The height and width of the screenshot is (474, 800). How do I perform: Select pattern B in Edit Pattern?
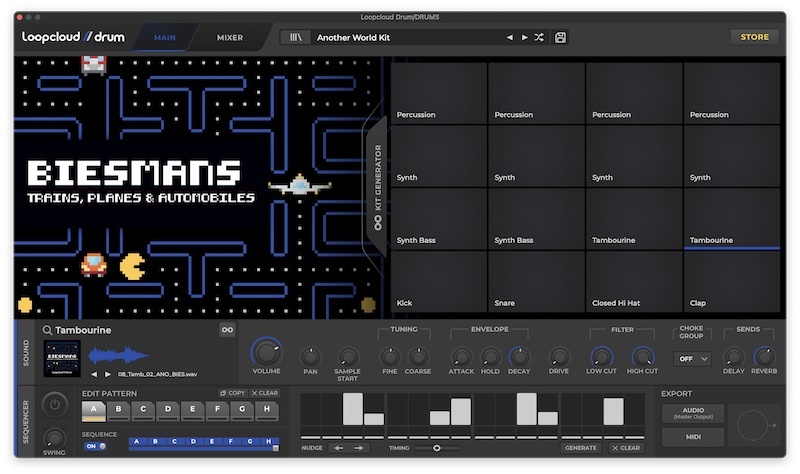pyautogui.click(x=118, y=409)
